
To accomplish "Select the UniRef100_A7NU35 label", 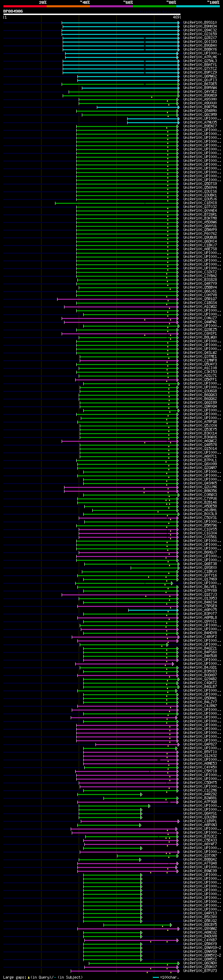I will tap(200, 122).
